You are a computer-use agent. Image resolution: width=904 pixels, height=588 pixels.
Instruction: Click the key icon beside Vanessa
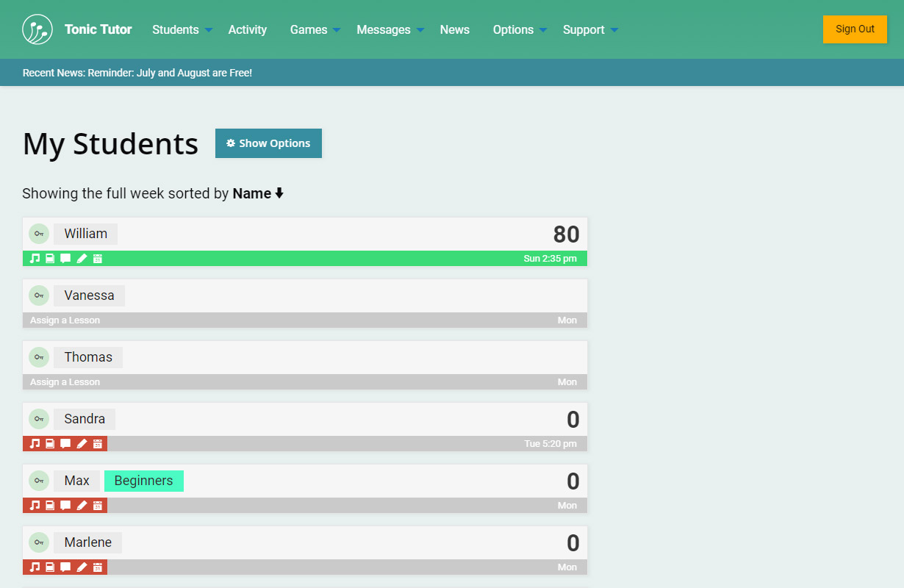[39, 295]
